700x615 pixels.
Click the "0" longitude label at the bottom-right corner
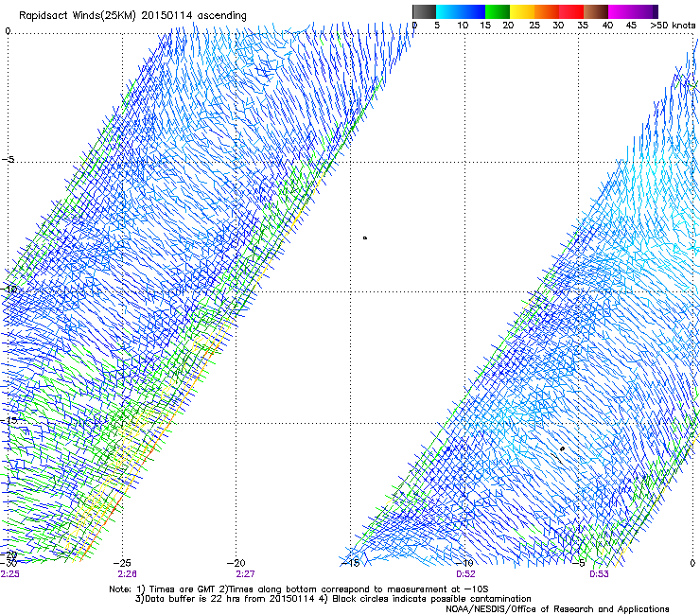coord(692,563)
